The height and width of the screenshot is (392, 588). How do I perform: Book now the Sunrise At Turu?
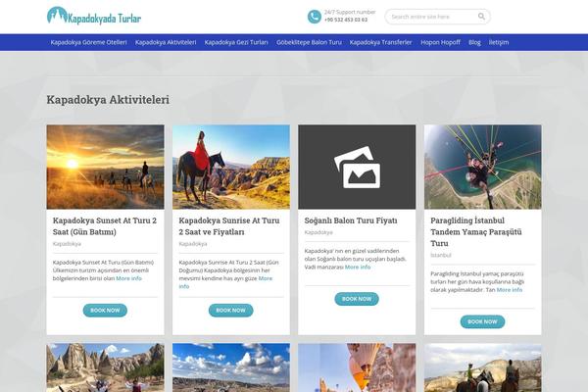pyautogui.click(x=230, y=311)
